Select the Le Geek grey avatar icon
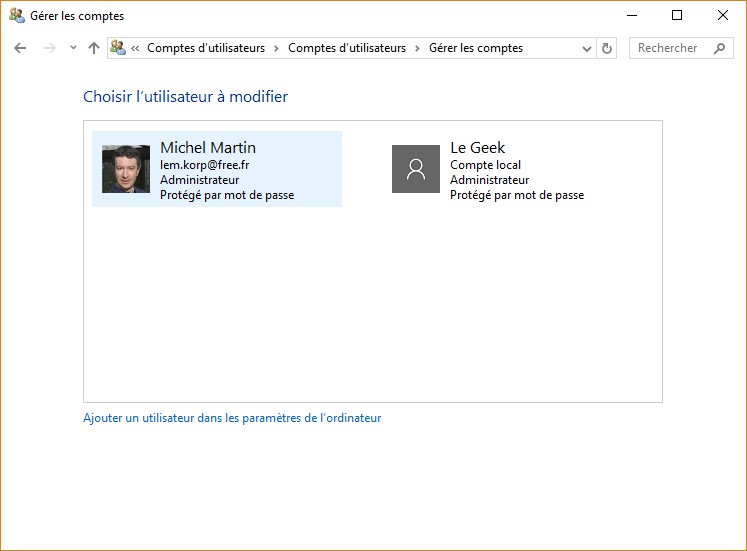This screenshot has height=551, width=747. pyautogui.click(x=416, y=169)
